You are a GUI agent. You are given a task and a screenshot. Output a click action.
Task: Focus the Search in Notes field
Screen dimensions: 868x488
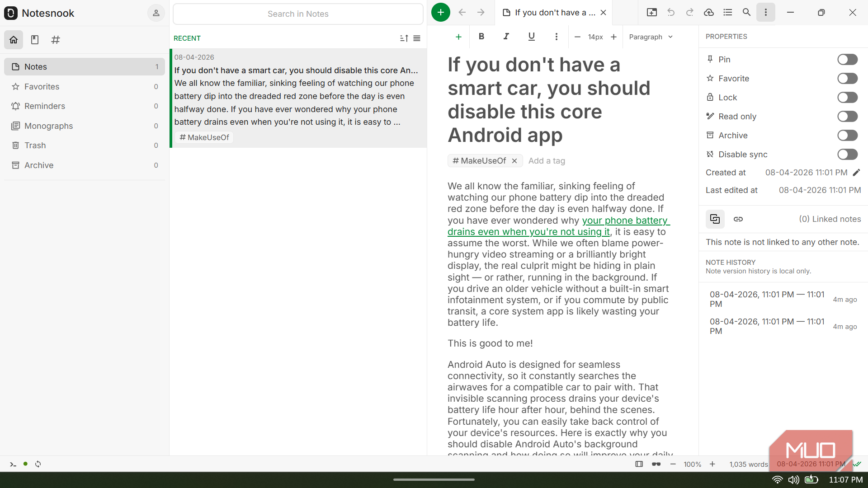click(x=298, y=14)
